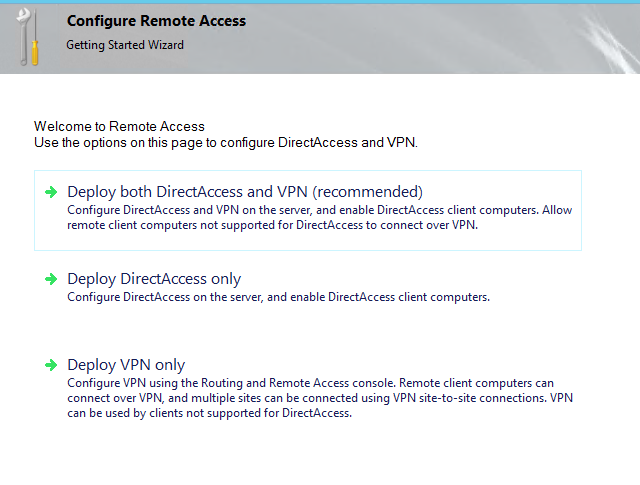Choose the Deploy DirectAccess only option
640x485 pixels.
coord(154,279)
